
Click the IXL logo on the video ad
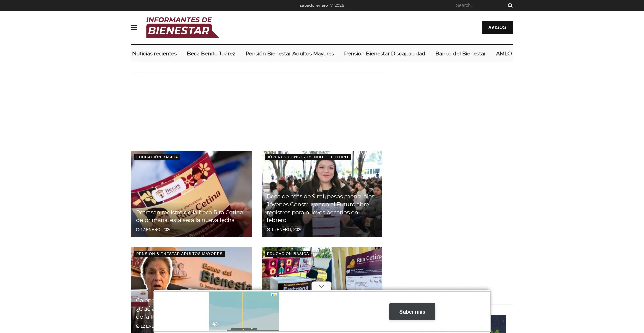tap(274, 295)
